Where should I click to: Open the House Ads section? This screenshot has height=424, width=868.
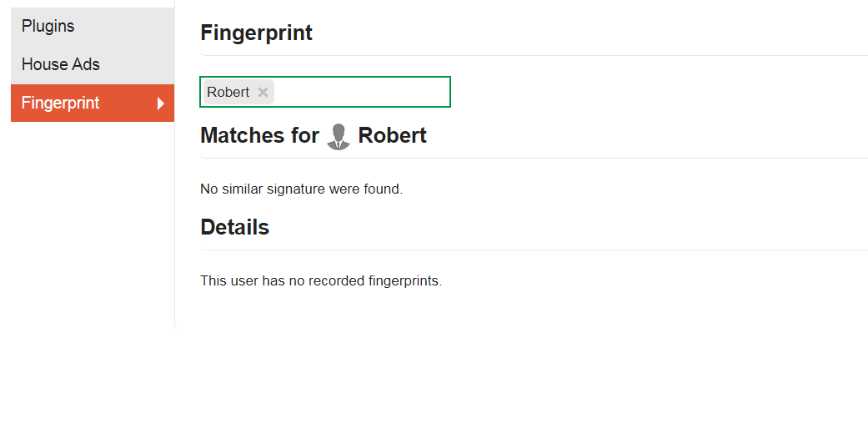(61, 64)
